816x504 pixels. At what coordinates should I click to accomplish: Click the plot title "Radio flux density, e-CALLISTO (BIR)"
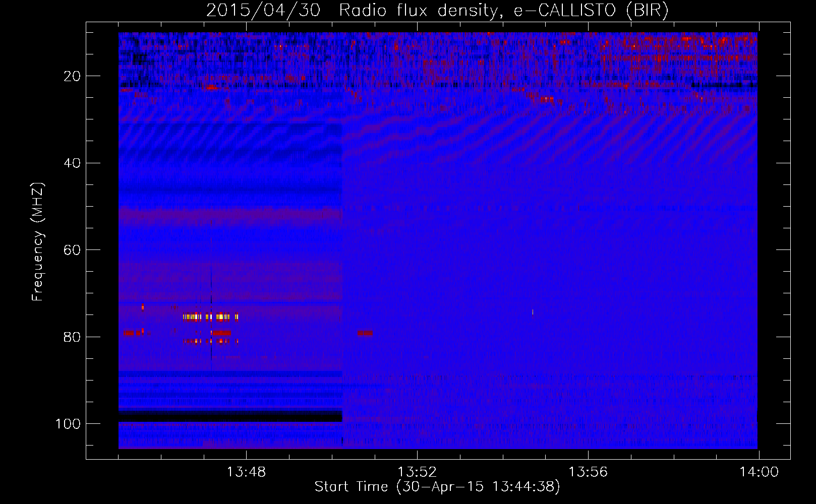pos(503,11)
